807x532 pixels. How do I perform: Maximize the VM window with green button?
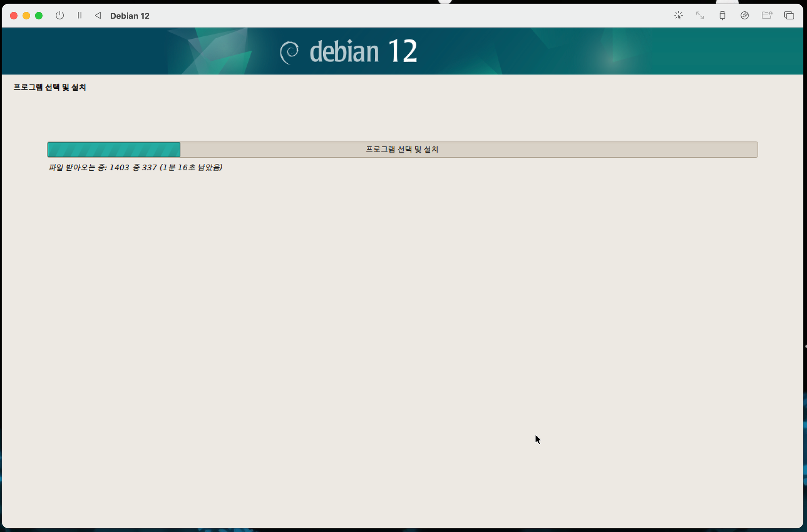39,16
